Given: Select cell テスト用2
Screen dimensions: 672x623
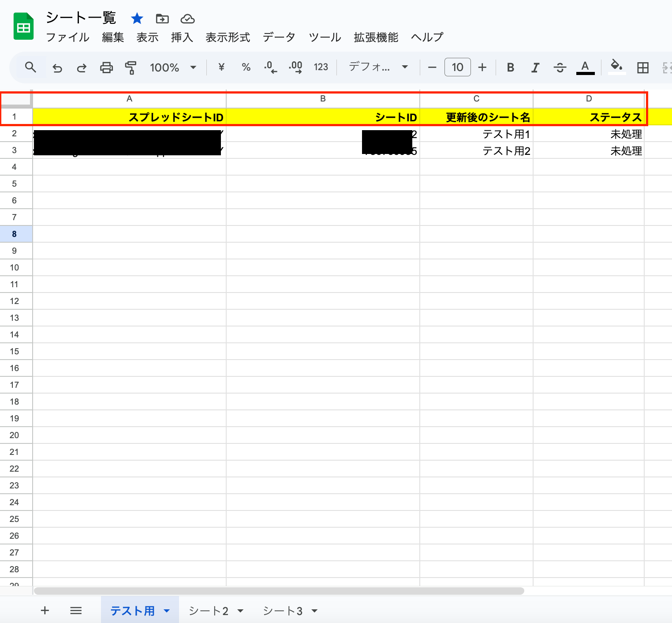Looking at the screenshot, I should (x=476, y=150).
